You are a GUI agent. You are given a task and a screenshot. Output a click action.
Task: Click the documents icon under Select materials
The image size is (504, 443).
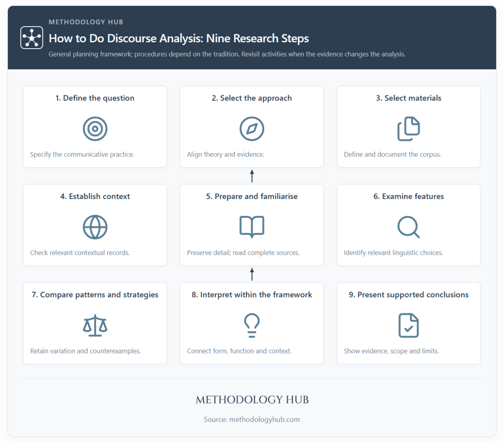[409, 129]
